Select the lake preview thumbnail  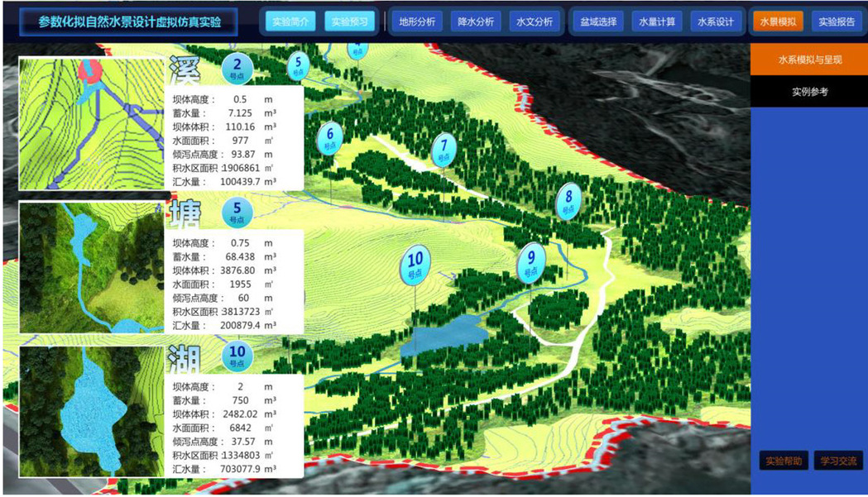tap(91, 410)
